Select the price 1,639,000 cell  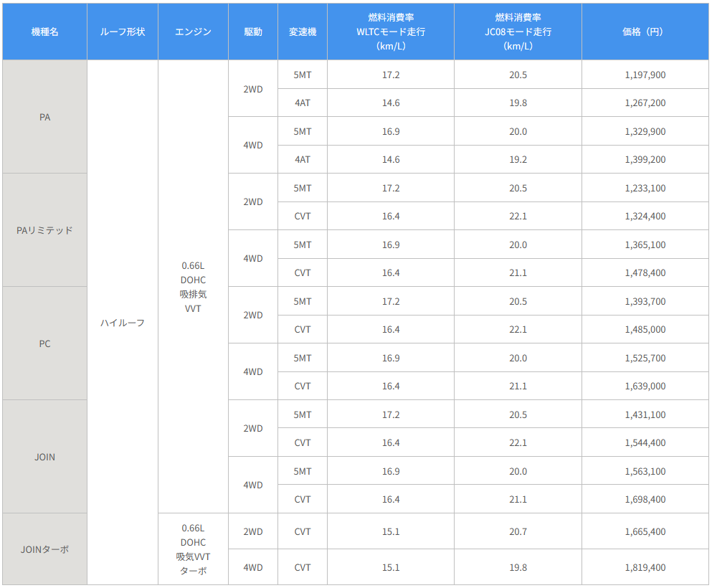645,386
